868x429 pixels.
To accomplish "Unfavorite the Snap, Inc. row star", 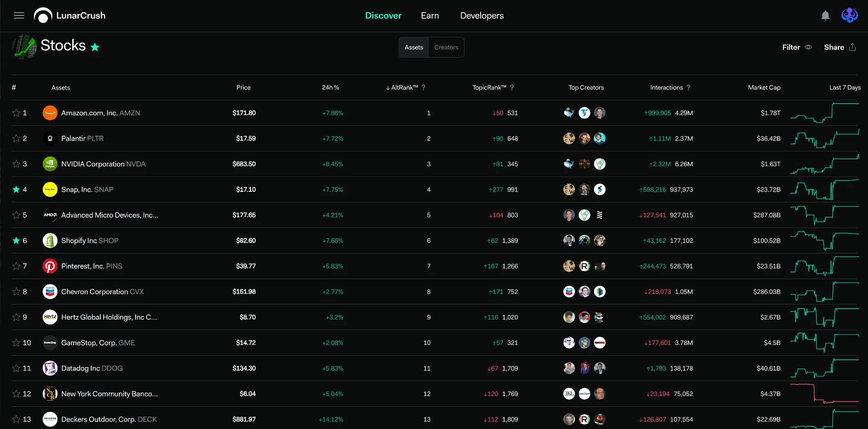I will pos(16,190).
